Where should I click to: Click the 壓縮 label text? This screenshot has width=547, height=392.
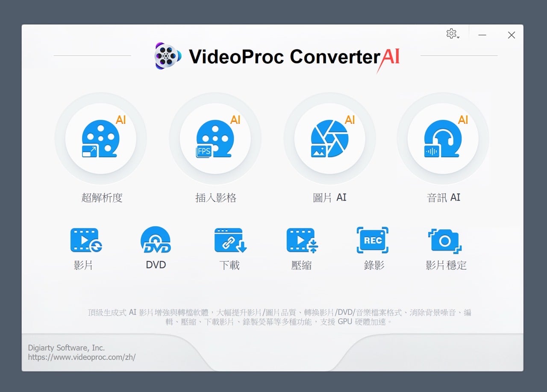click(301, 265)
